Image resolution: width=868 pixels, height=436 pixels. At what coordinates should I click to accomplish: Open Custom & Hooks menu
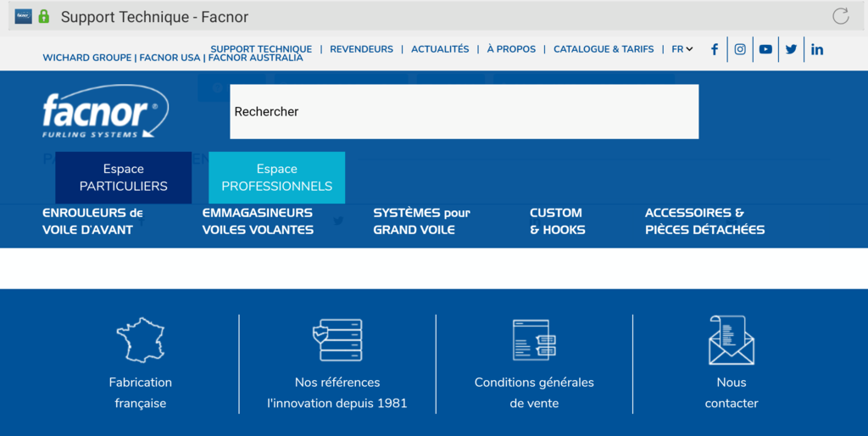pos(558,221)
